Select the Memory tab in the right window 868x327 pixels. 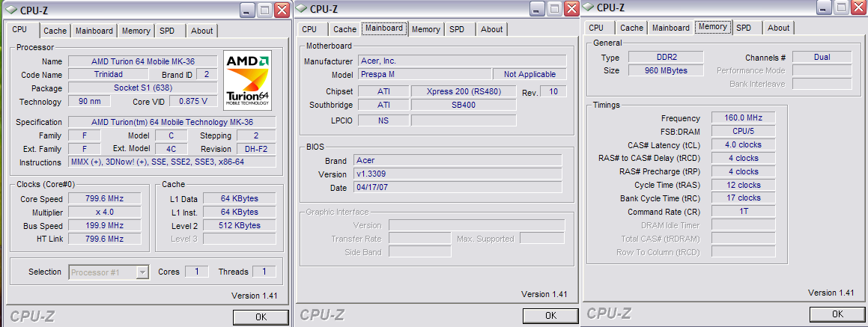[x=713, y=26]
